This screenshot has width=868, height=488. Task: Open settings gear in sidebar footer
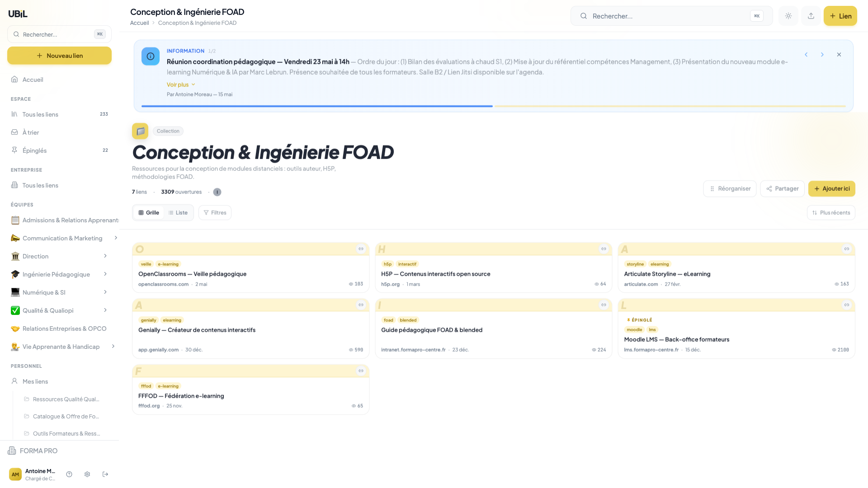(x=87, y=474)
